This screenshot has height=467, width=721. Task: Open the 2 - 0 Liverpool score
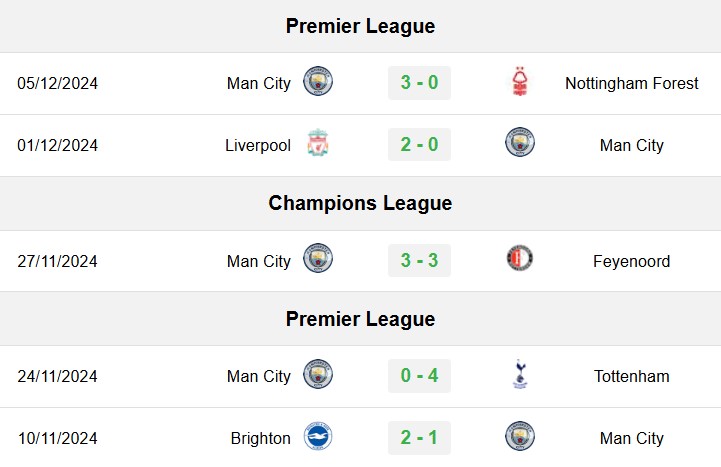coord(419,144)
